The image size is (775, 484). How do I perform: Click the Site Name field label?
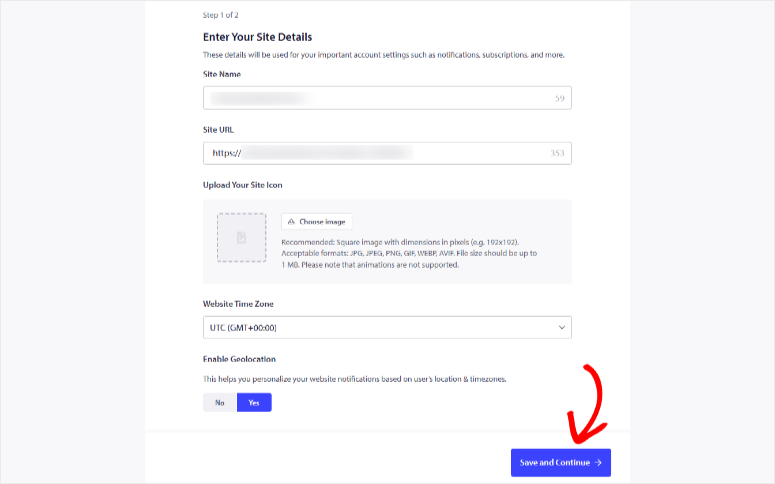pos(222,74)
